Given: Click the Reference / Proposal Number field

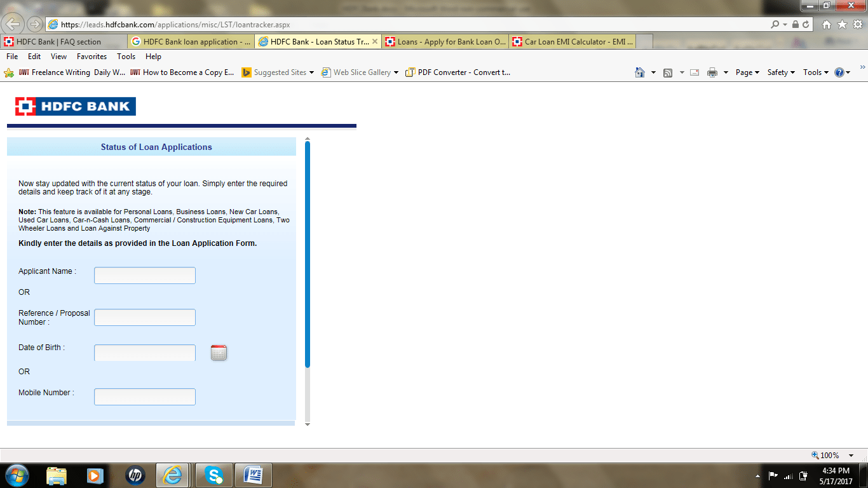Looking at the screenshot, I should tap(145, 317).
